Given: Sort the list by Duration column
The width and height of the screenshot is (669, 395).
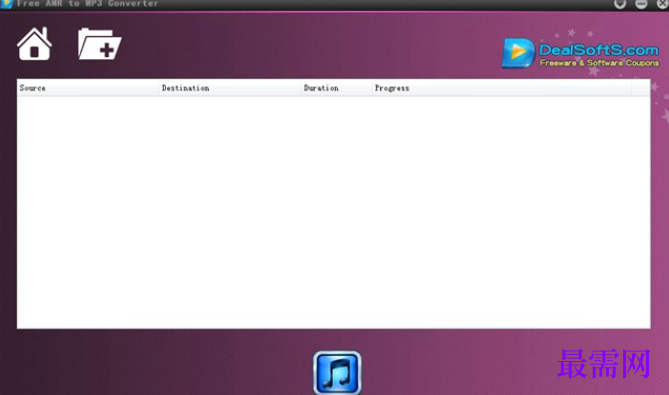Looking at the screenshot, I should point(336,88).
